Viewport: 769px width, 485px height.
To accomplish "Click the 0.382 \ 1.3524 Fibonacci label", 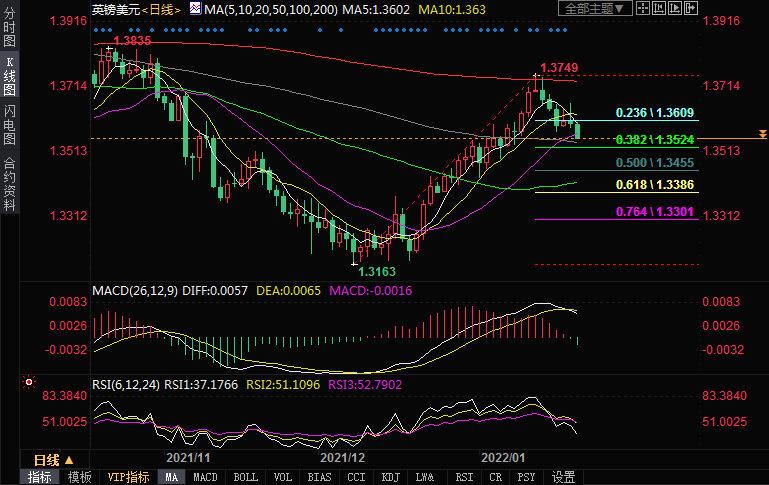I will 655,140.
